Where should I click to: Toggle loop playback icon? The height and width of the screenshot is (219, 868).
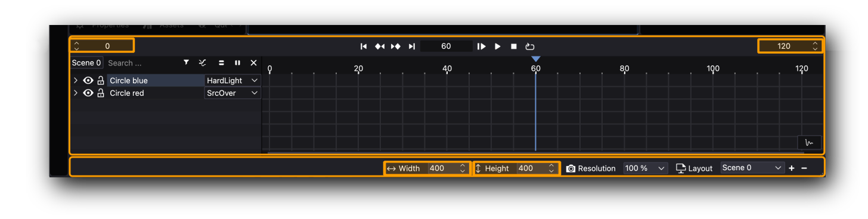[530, 46]
